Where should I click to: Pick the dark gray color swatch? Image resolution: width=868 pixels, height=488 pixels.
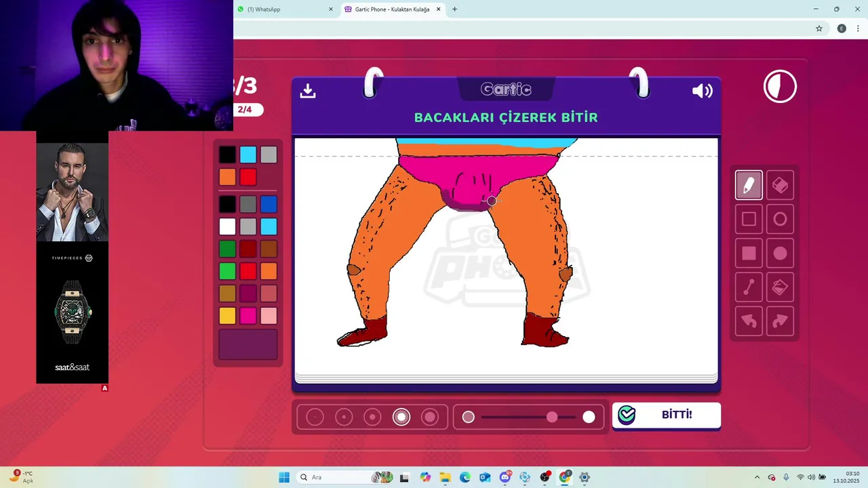click(x=248, y=204)
